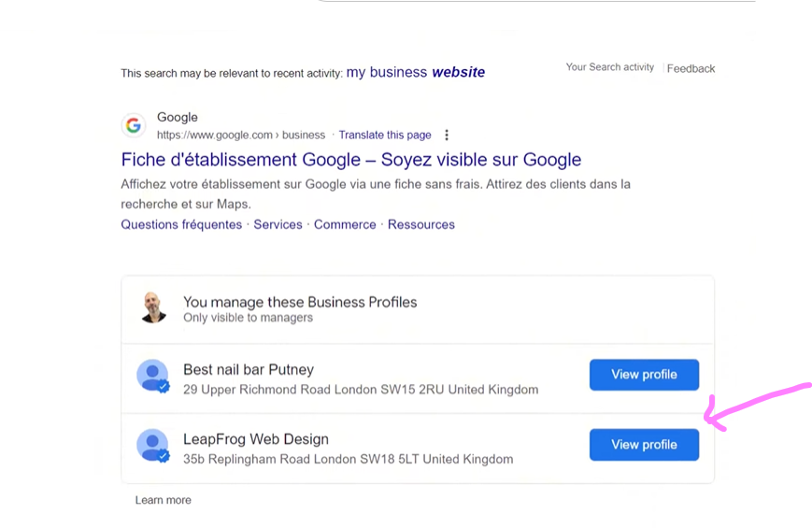The width and height of the screenshot is (812, 528).
Task: Open the three-dot menu beside Translate this page
Action: [447, 136]
